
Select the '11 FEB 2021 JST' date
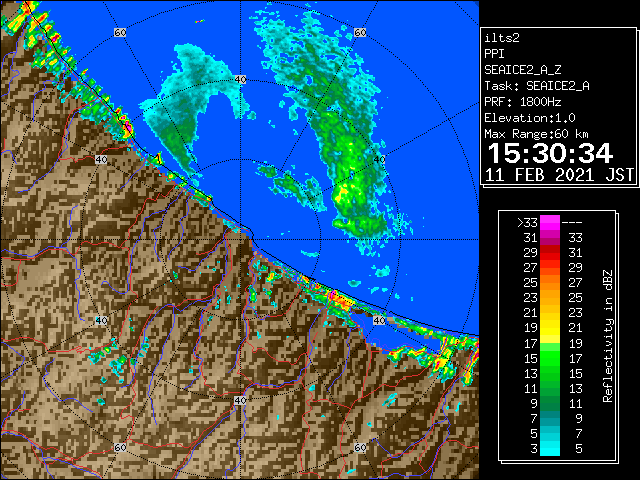pos(559,175)
